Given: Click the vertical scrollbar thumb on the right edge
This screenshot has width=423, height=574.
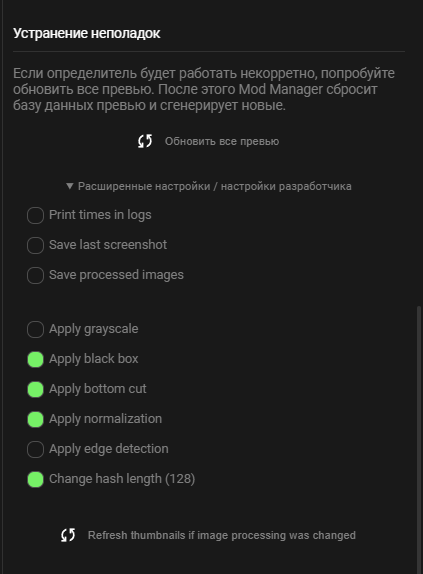Looking at the screenshot, I should coord(419,440).
